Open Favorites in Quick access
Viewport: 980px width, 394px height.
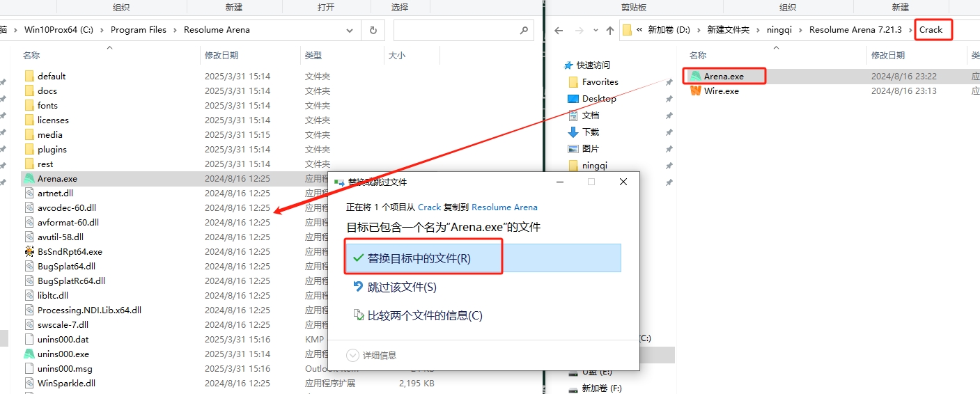[x=600, y=81]
